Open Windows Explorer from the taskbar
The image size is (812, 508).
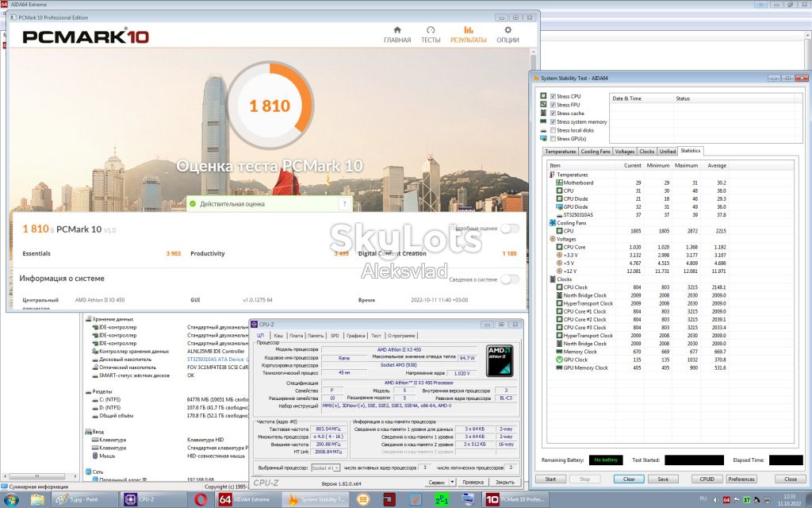37,500
